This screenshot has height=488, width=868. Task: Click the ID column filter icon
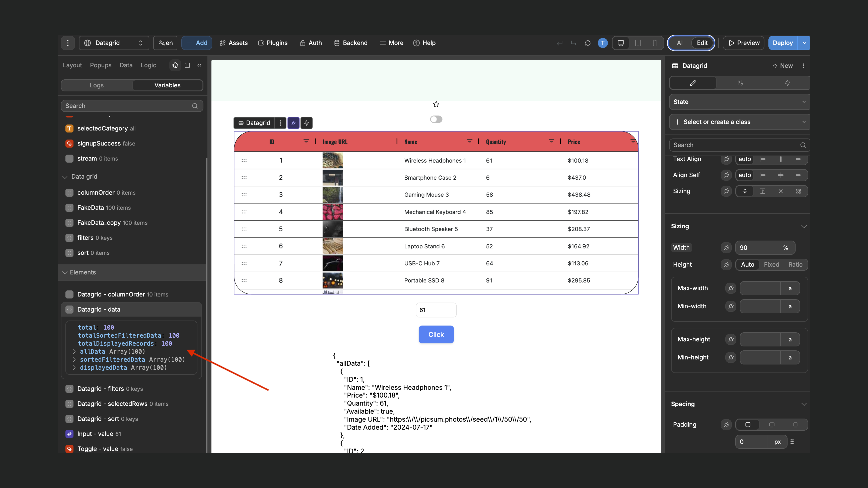tap(306, 141)
